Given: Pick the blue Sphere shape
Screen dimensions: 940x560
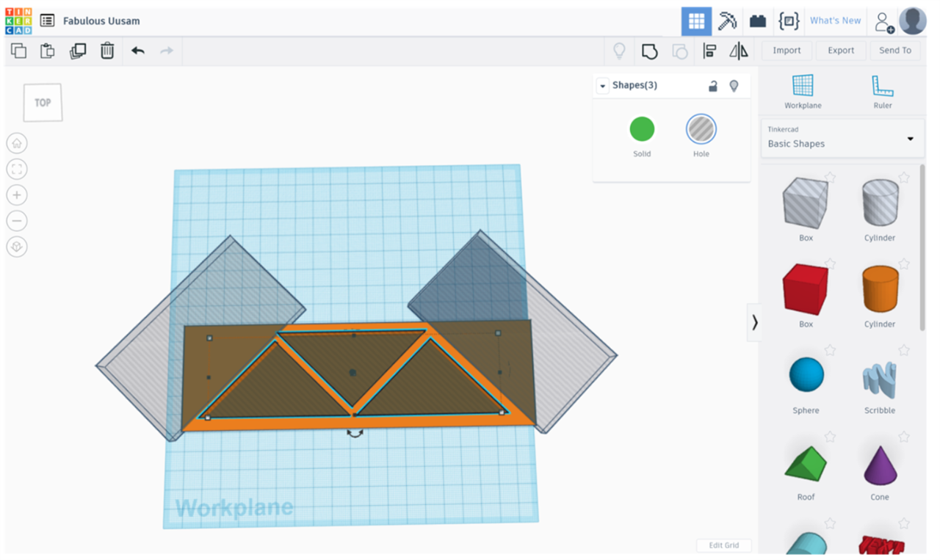Looking at the screenshot, I should [x=806, y=375].
